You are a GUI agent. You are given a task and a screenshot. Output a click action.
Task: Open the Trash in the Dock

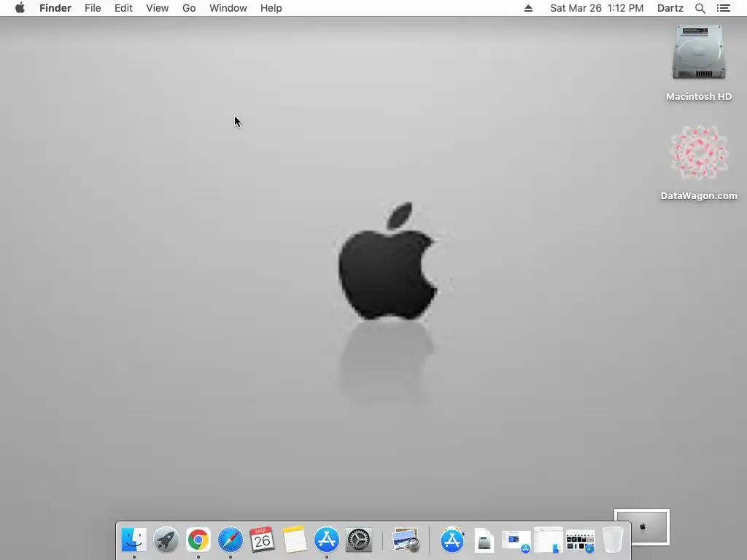coord(613,540)
